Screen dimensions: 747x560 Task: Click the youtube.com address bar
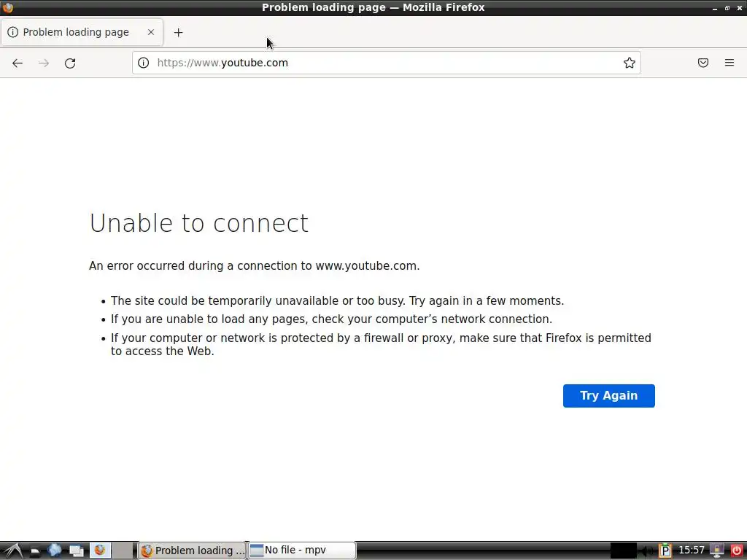(386, 63)
